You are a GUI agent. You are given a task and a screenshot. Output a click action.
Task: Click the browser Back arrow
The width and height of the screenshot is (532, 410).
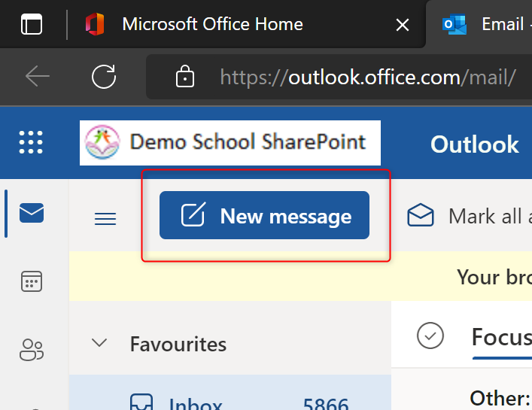(37, 76)
